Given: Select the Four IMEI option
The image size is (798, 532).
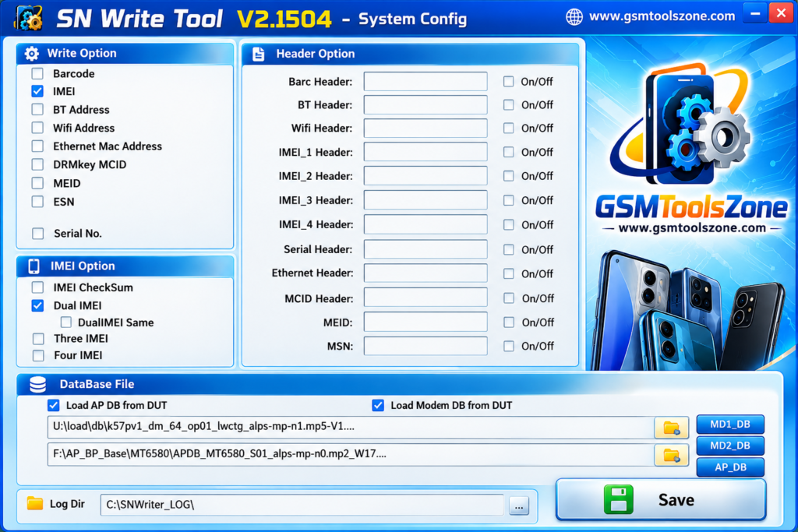Looking at the screenshot, I should pos(38,355).
